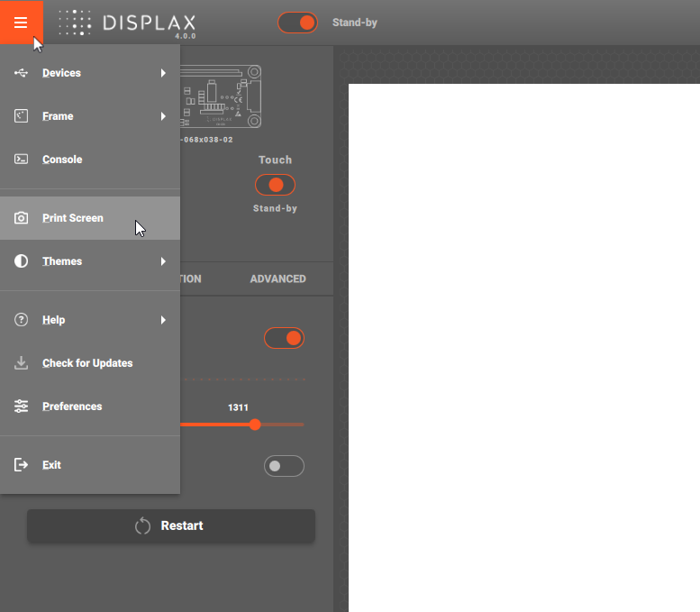
Task: Toggle the Stand-by switch in header
Action: pyautogui.click(x=298, y=23)
